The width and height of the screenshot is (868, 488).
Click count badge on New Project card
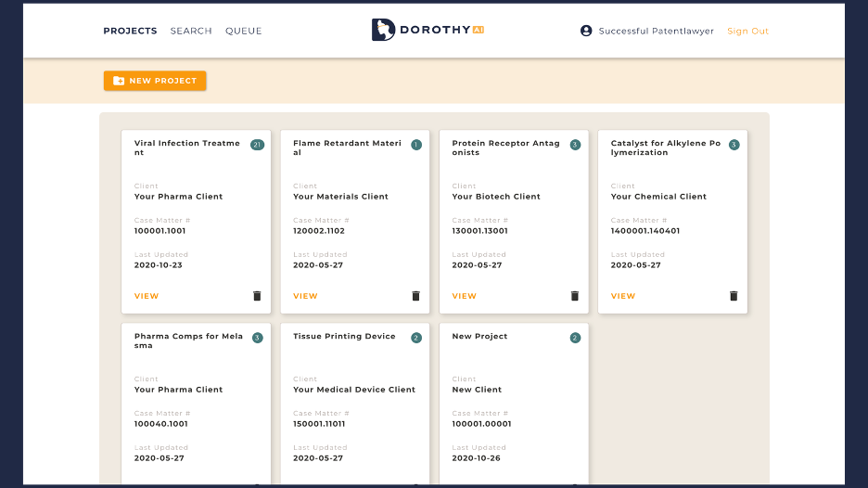pyautogui.click(x=575, y=338)
